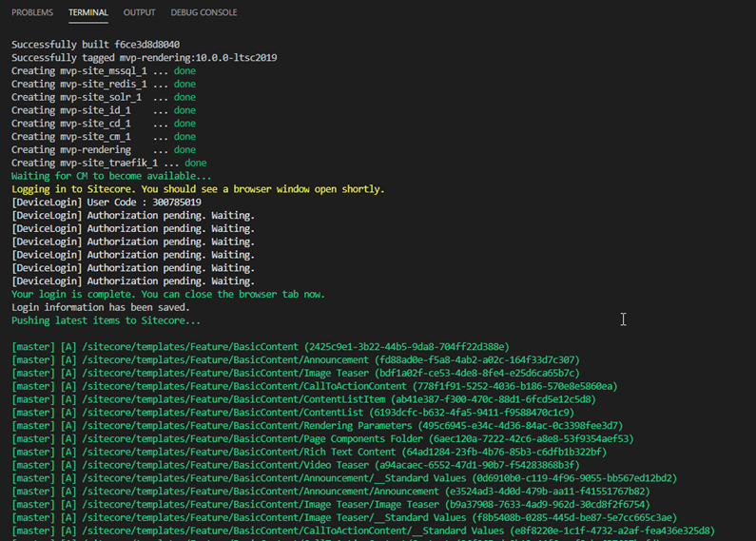756x541 pixels.
Task: Click the 'Creating mvp-site_redis_1' line
Action: tap(104, 84)
